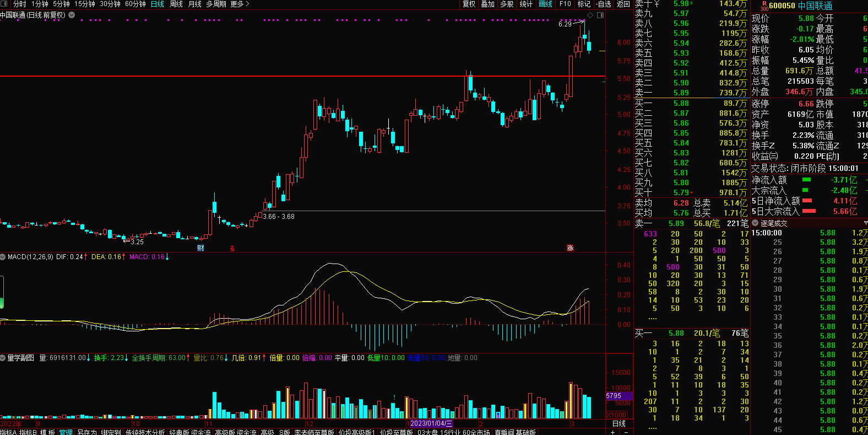Click the red 涨 marker on chart
The image size is (868, 435).
(x=570, y=248)
